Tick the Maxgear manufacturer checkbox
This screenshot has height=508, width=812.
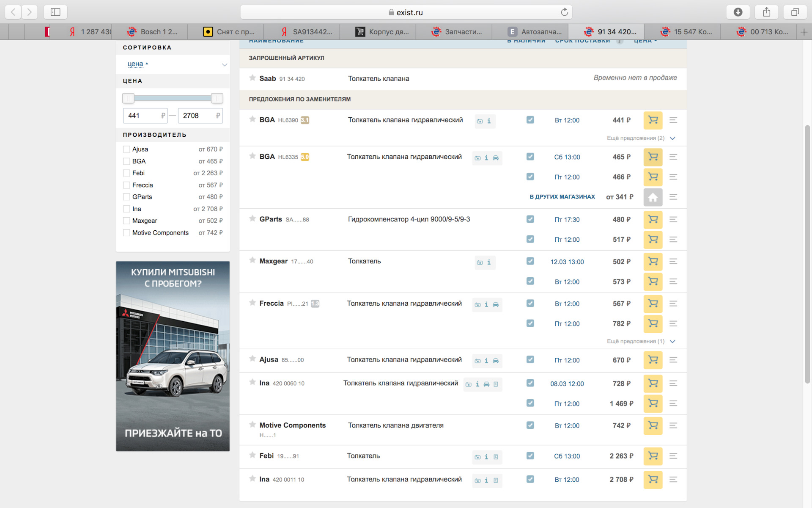[x=126, y=221]
